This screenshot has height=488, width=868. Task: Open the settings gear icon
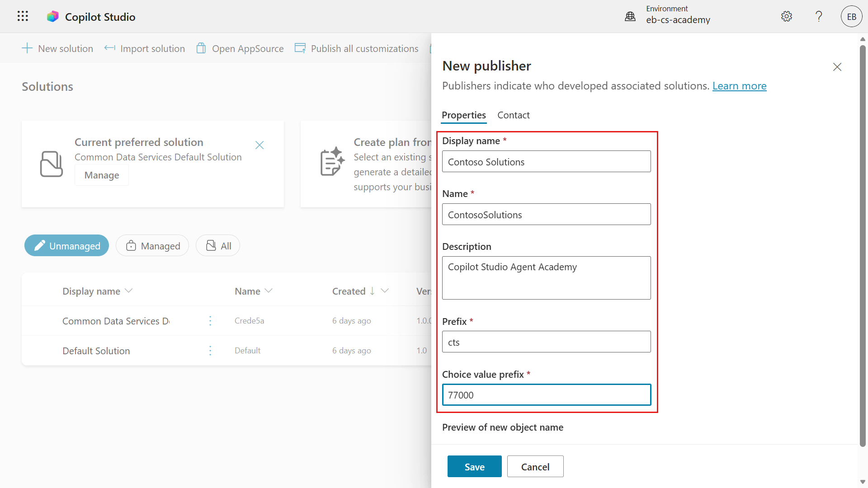pos(787,16)
